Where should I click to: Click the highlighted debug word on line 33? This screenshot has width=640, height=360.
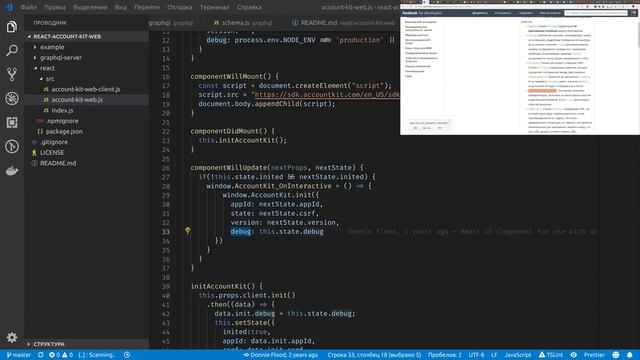pyautogui.click(x=241, y=231)
